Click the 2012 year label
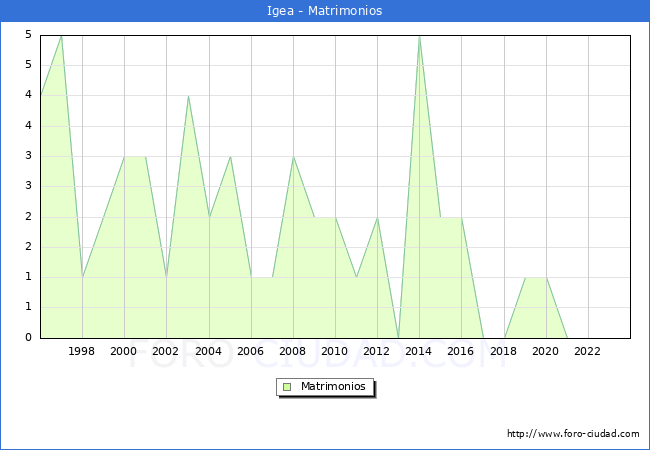 tap(376, 351)
